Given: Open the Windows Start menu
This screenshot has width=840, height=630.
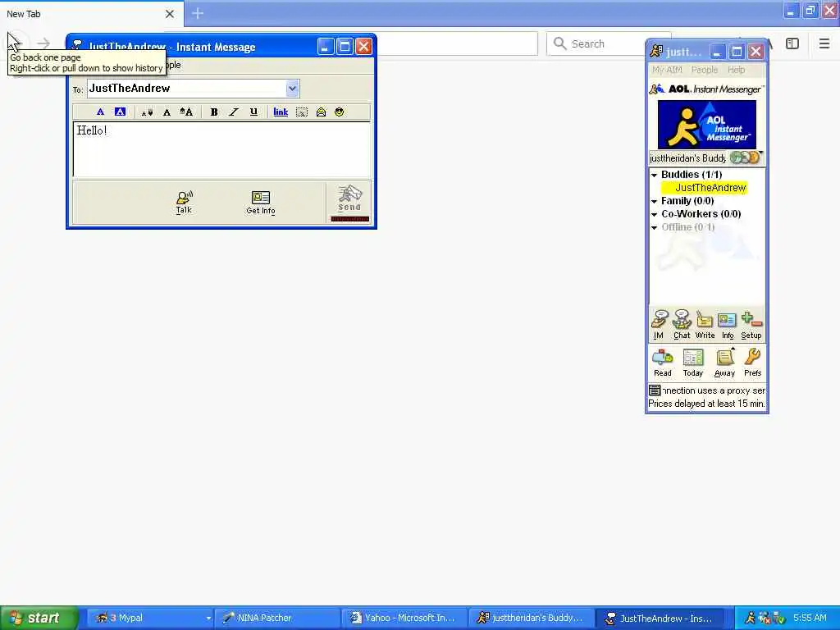Looking at the screenshot, I should [39, 618].
